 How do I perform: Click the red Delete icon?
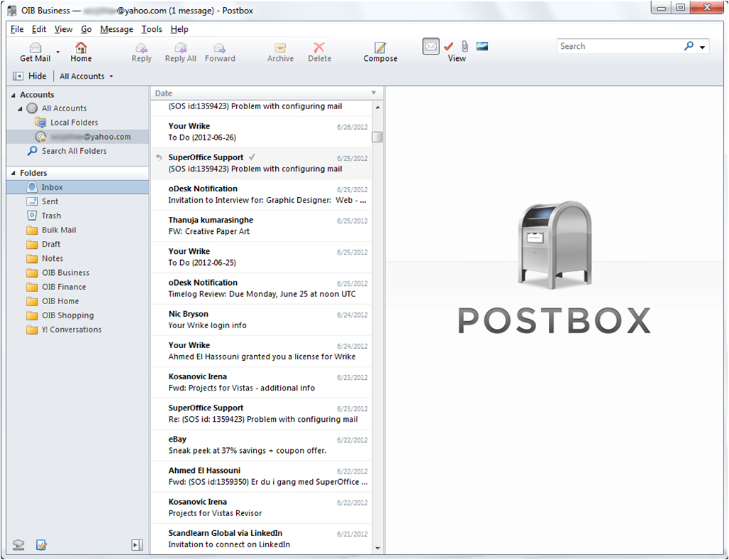coord(319,47)
